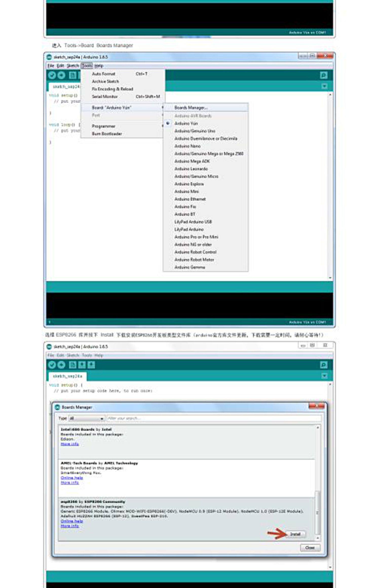Viewport: 380px width, 588px height.
Task: Click the Boards Manager filter search field
Action: (214, 418)
